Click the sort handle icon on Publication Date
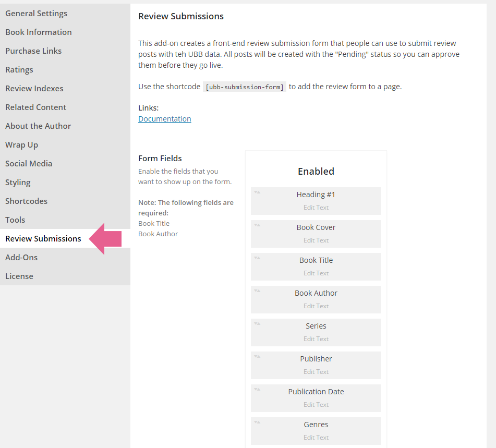Viewport: 496px width, 448px height. tap(257, 390)
